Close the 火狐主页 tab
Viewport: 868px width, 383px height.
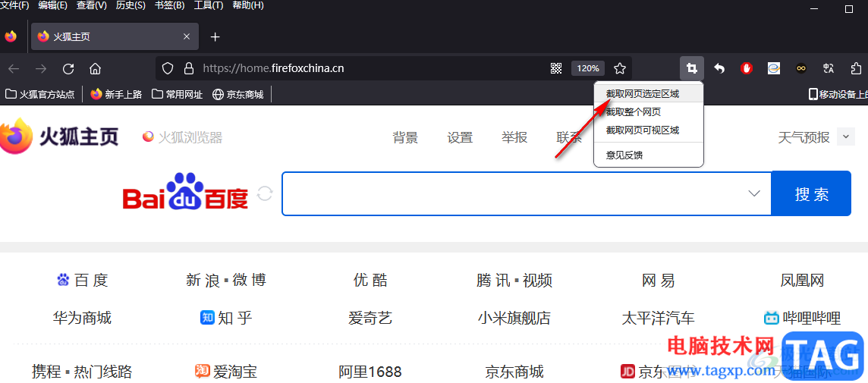(187, 36)
